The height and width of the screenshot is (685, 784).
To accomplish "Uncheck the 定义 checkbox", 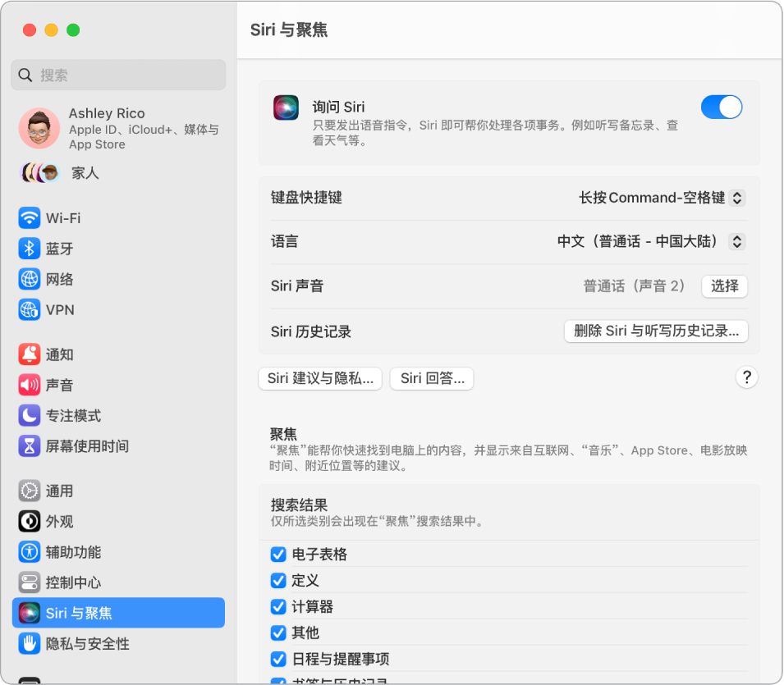I will pos(278,581).
